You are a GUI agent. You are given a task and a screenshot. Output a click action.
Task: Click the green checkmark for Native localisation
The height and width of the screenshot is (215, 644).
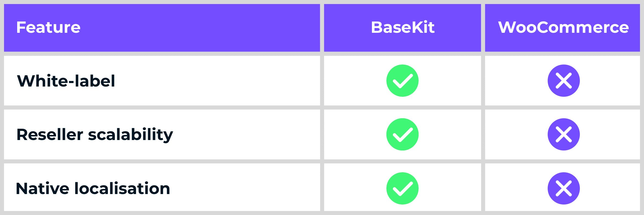coord(402,188)
